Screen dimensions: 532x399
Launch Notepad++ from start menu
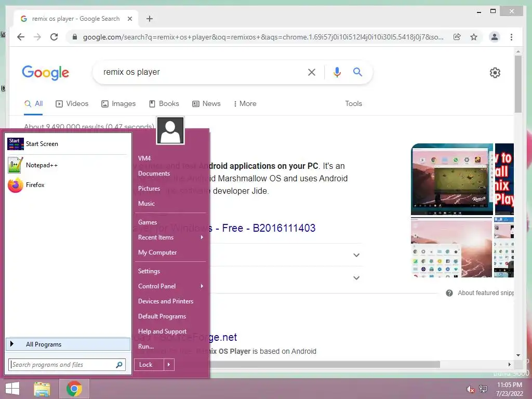coord(67,165)
